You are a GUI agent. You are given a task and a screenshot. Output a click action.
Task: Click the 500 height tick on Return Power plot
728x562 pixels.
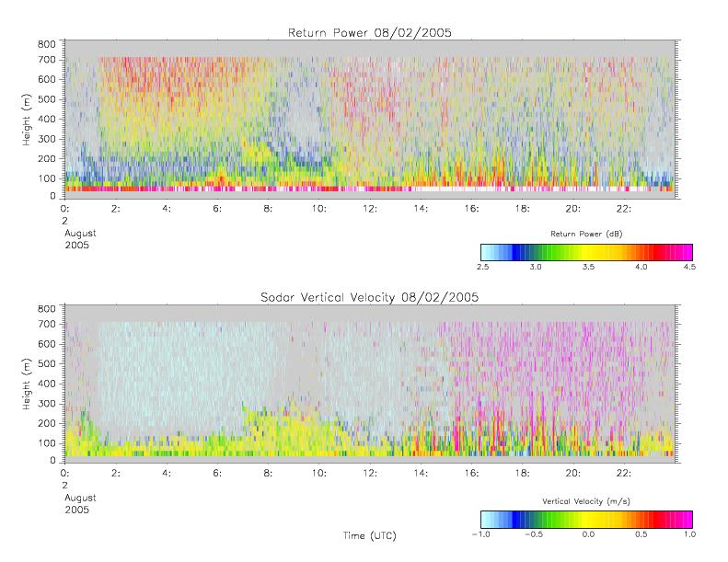(46, 99)
